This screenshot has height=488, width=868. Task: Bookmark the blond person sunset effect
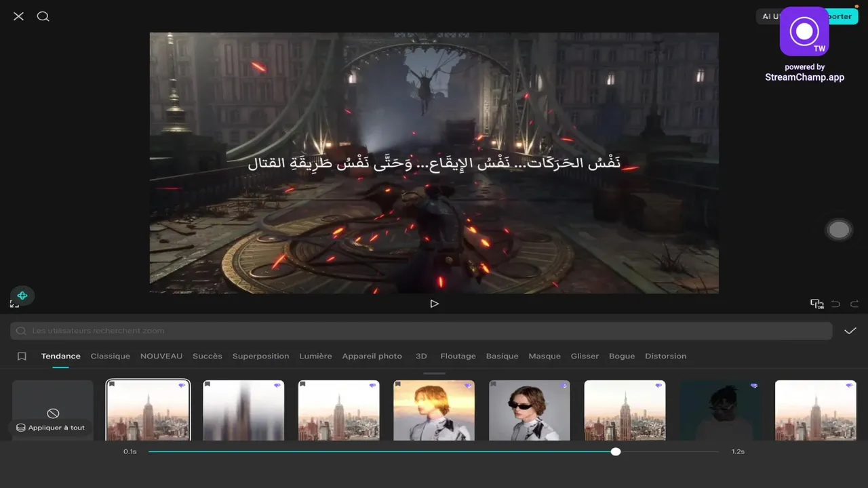coord(398,384)
